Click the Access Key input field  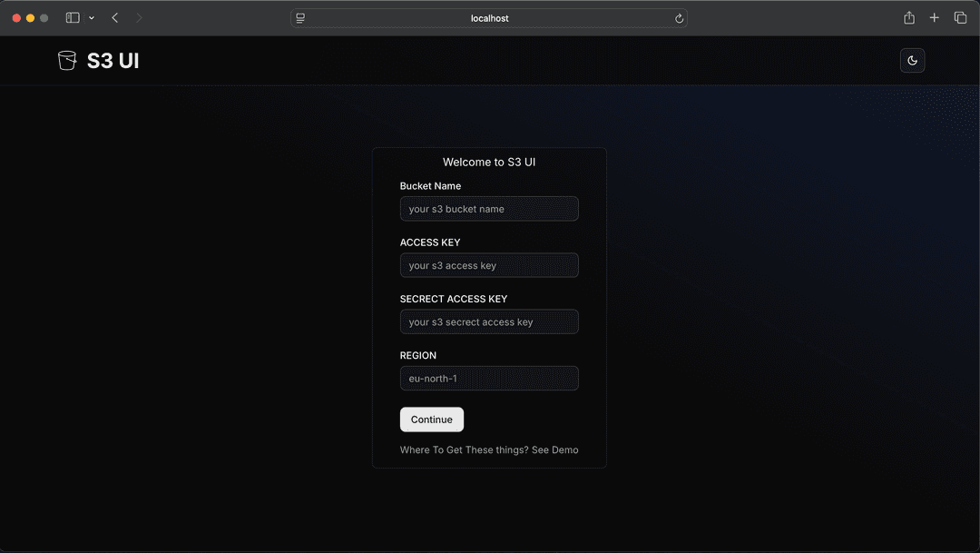tap(489, 265)
